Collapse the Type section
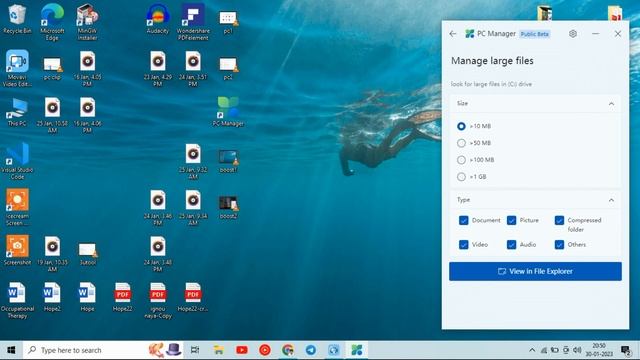This screenshot has height=360, width=640. click(x=611, y=200)
